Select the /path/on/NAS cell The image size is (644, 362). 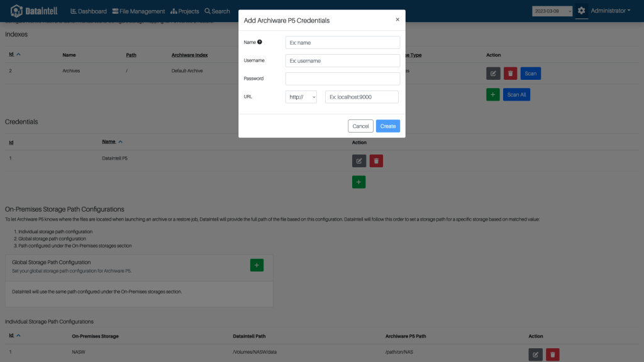[x=399, y=352]
